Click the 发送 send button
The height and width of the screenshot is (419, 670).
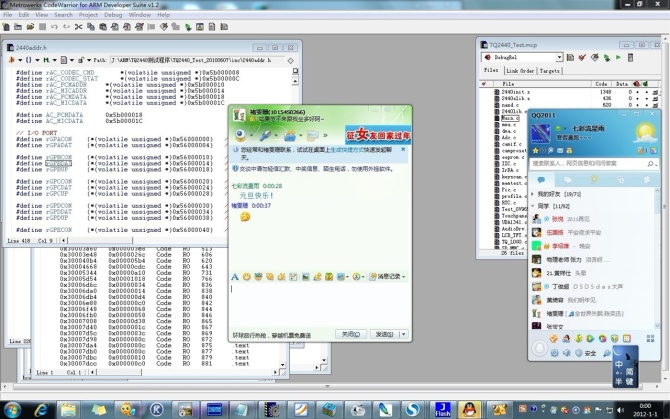[x=382, y=334]
